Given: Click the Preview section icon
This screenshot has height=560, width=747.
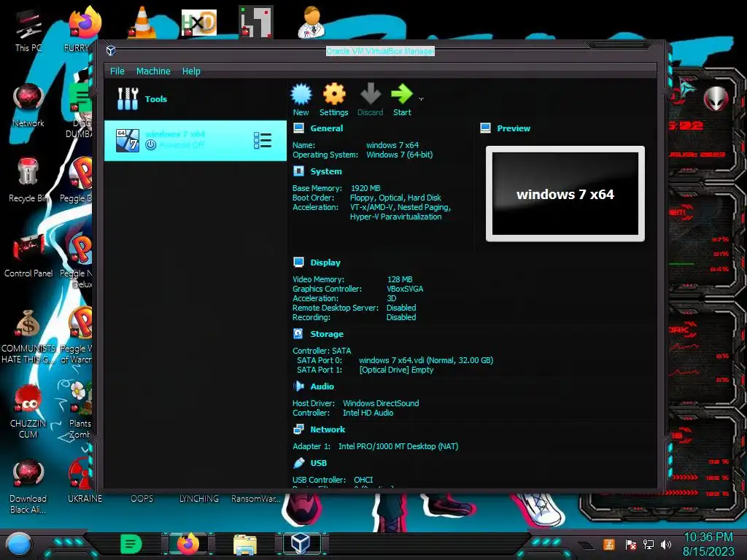Looking at the screenshot, I should pos(485,128).
